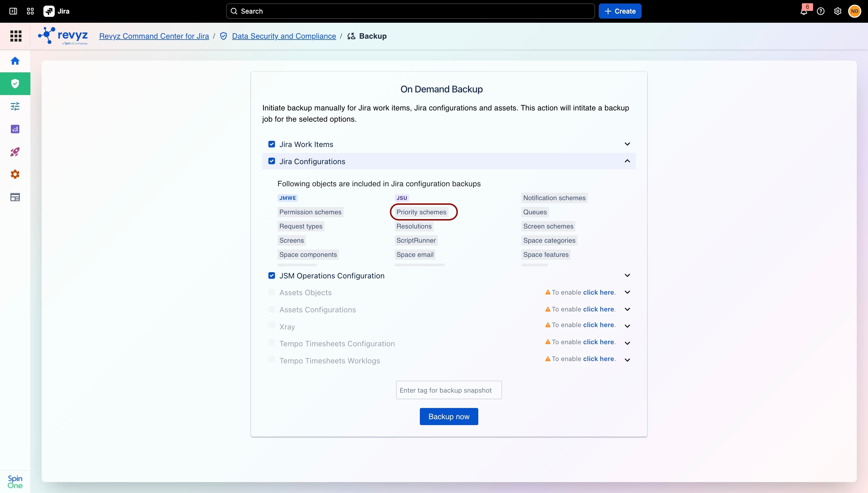Click 'click here' to enable Assets Configurations
Viewport: 868px width, 493px height.
pyautogui.click(x=598, y=309)
